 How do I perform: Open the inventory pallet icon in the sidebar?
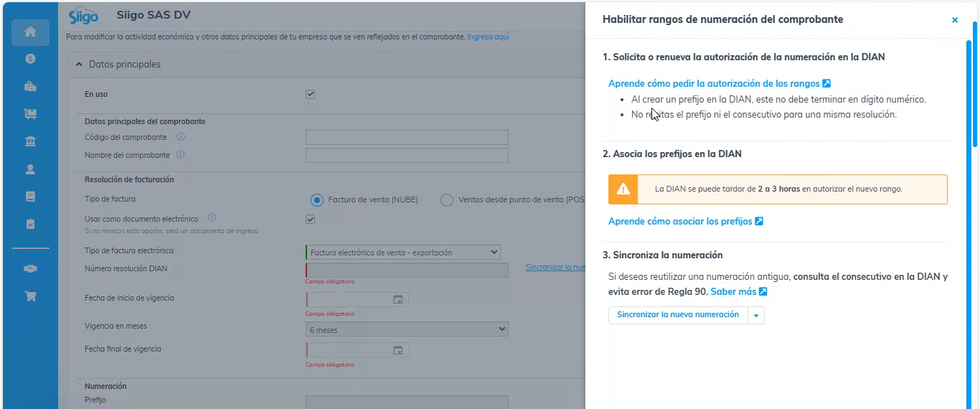[30, 113]
